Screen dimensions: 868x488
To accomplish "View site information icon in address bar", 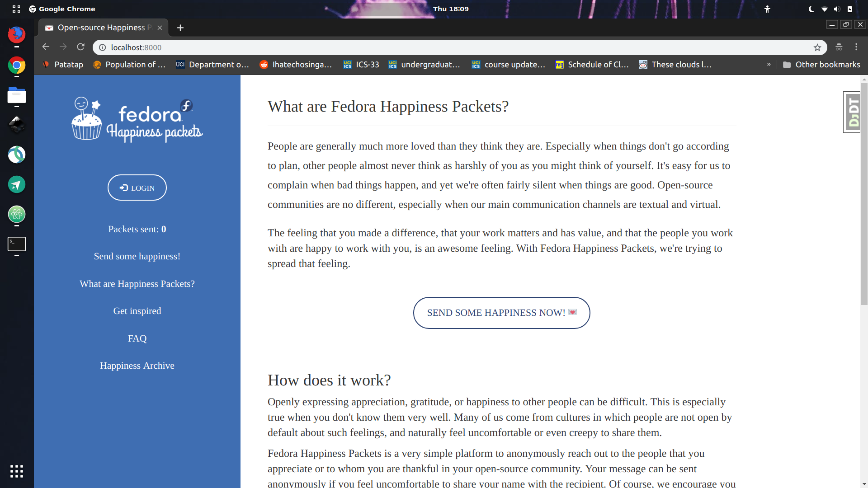I will [x=103, y=47].
